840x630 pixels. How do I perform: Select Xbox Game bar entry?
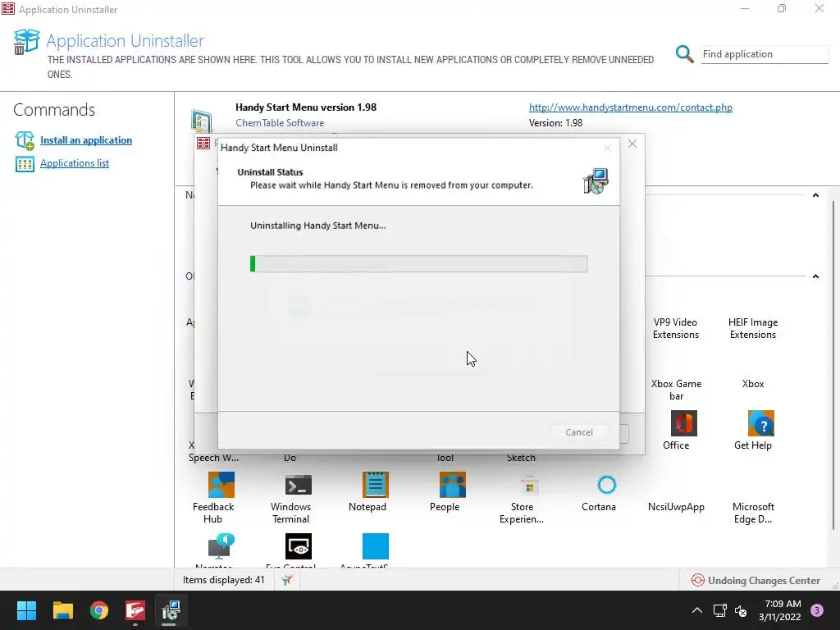click(x=676, y=390)
